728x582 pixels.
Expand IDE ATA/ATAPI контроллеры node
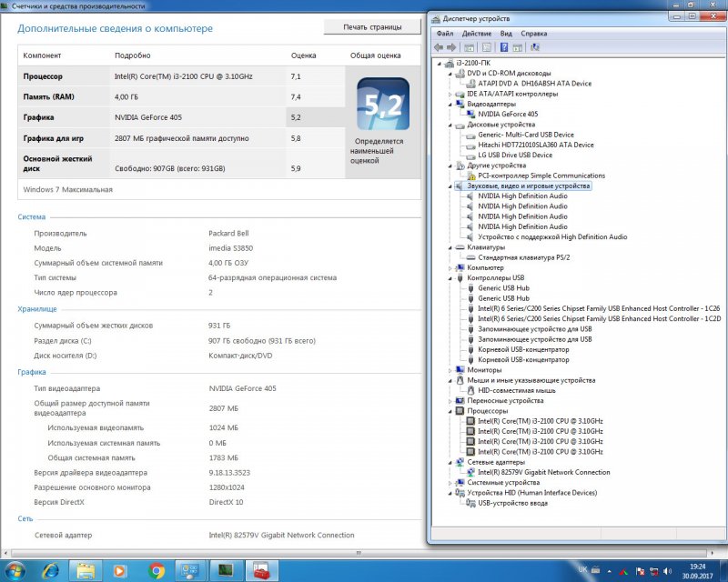[x=450, y=94]
